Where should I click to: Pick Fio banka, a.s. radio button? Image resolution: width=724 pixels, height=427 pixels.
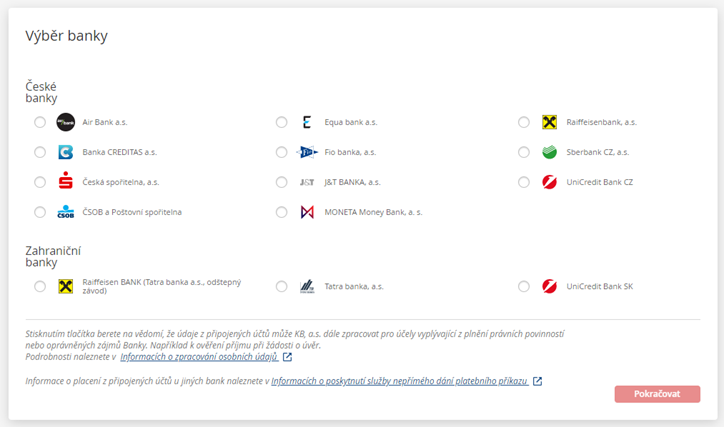[x=282, y=152]
